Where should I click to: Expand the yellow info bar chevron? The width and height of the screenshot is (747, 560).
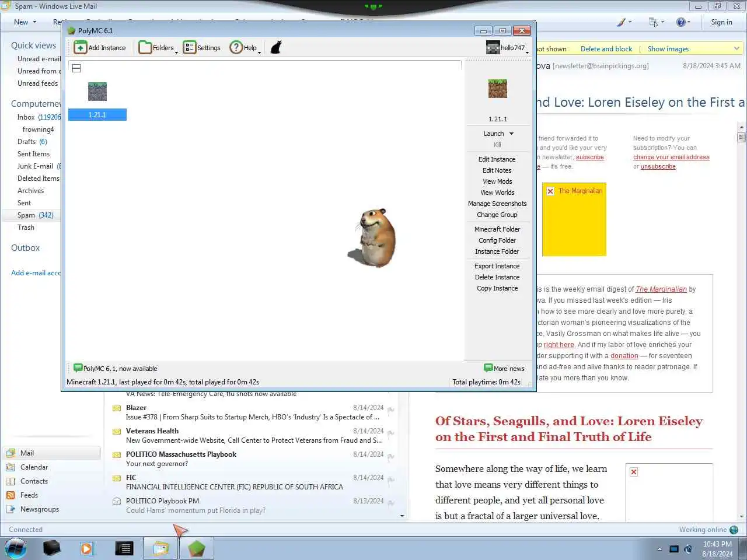click(736, 48)
